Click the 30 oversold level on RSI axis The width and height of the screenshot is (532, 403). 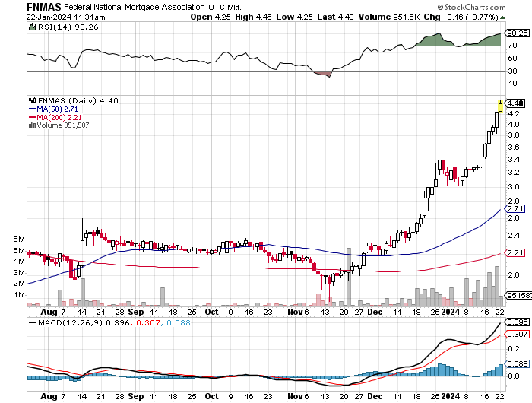tap(512, 71)
